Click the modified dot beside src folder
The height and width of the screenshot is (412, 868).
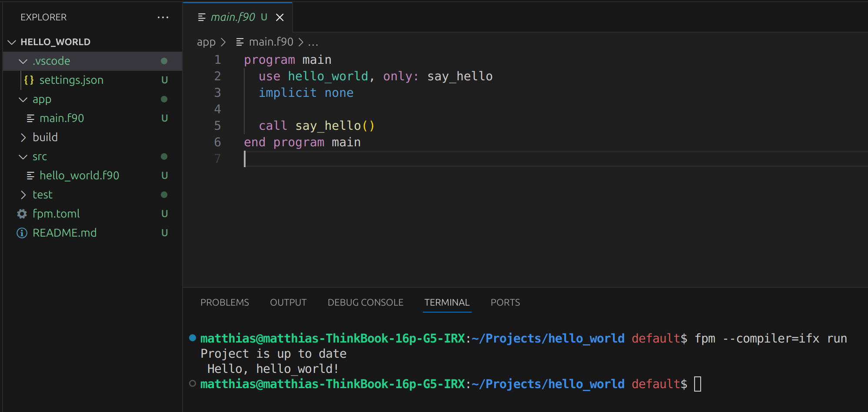[x=164, y=157]
